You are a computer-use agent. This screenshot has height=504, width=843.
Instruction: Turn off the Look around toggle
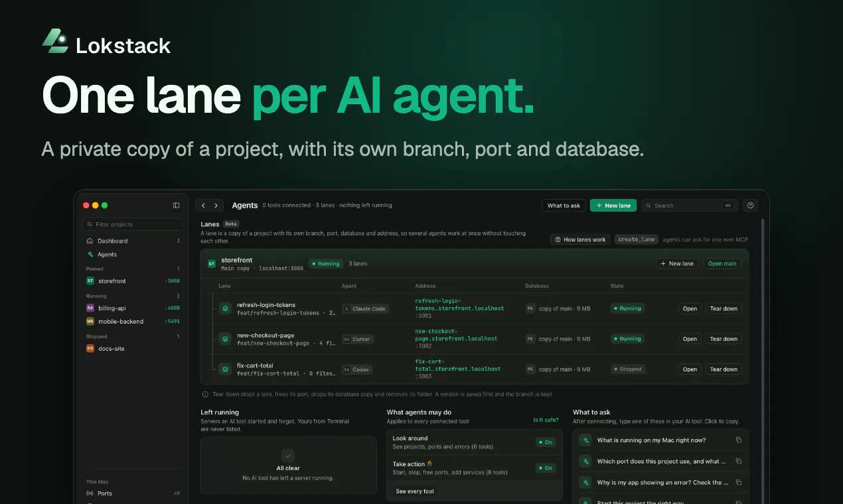point(545,442)
